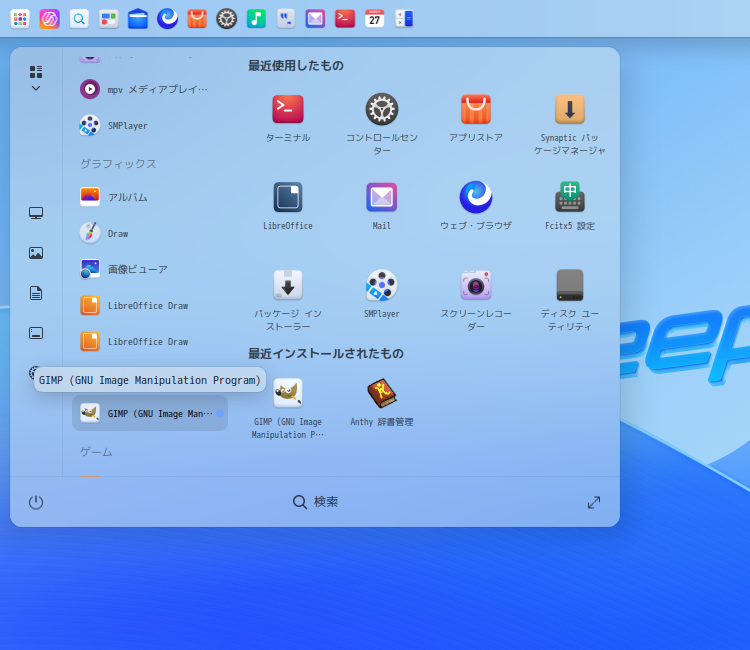The height and width of the screenshot is (650, 750).
Task: Open the Mail app in the launcher grid
Action: click(x=382, y=198)
